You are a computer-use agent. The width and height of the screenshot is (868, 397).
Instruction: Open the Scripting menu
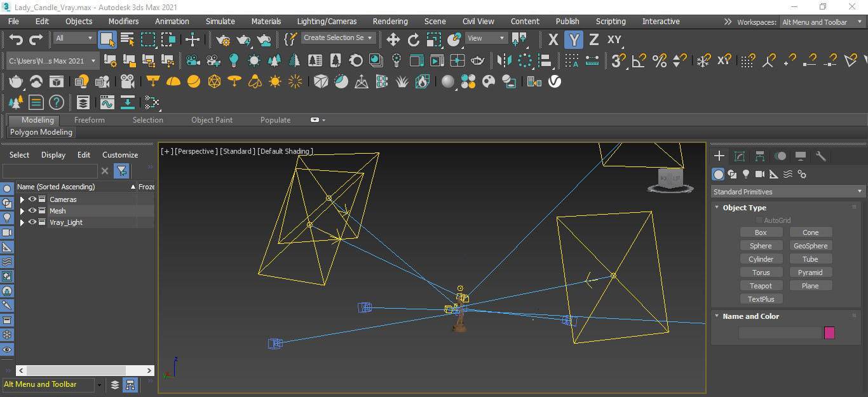(611, 22)
